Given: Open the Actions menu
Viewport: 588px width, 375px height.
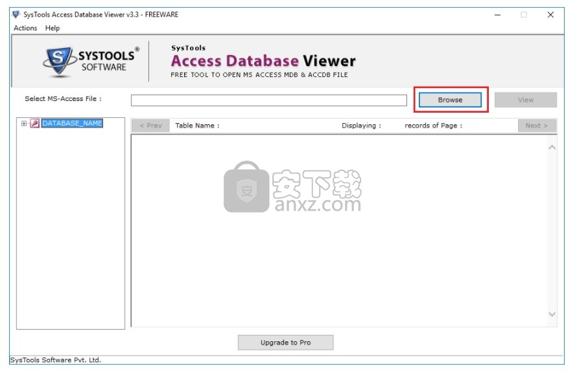Looking at the screenshot, I should pos(25,28).
